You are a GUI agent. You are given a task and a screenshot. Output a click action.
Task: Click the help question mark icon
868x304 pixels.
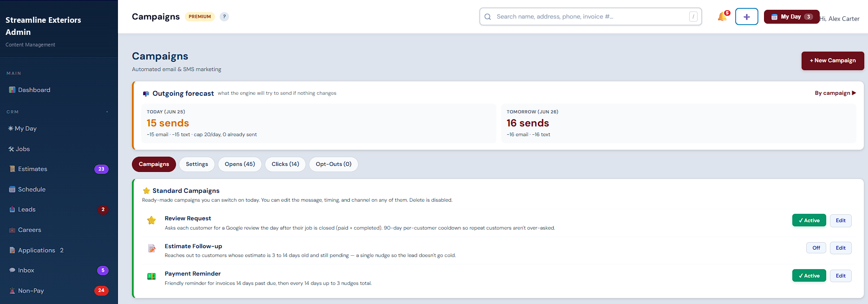[x=224, y=17]
